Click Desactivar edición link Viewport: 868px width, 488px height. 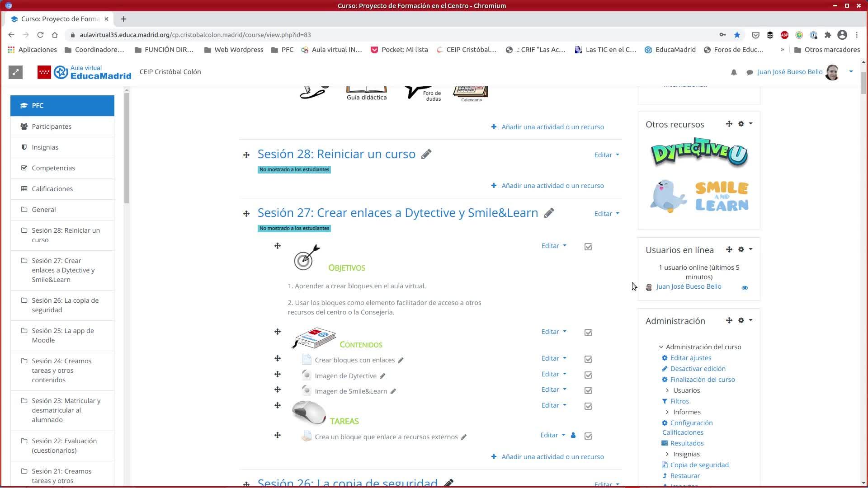click(698, 369)
